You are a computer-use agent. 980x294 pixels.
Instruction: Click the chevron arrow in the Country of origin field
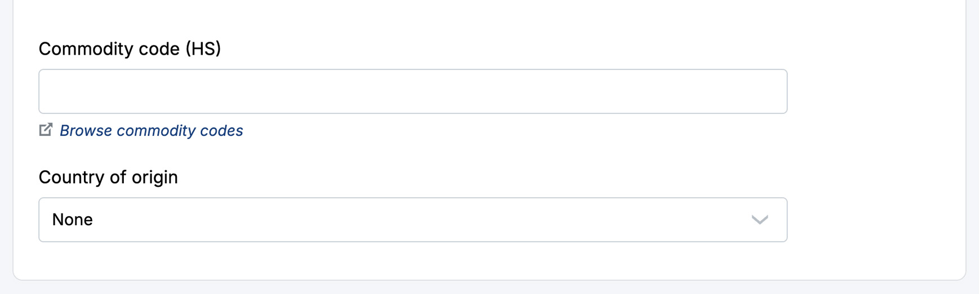click(x=759, y=220)
